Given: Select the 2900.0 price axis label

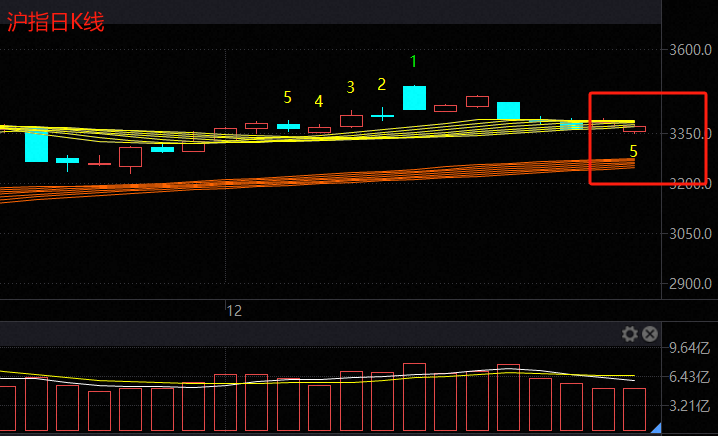Looking at the screenshot, I should 690,284.
